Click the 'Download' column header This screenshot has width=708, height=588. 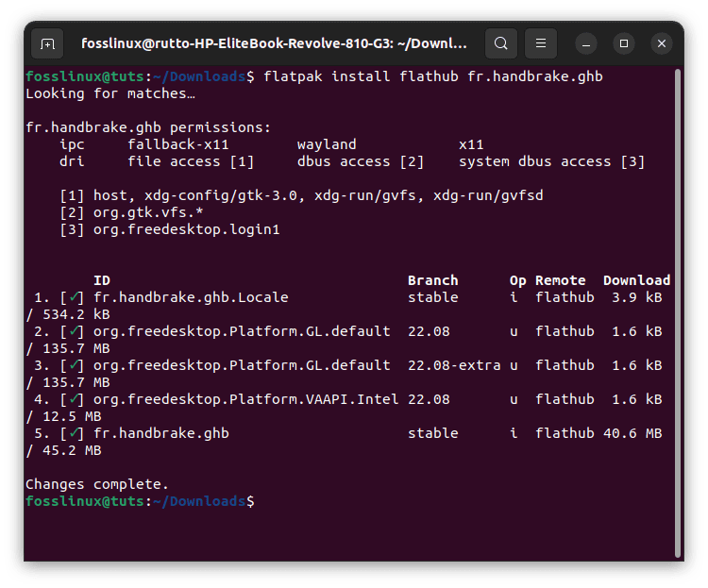636,281
